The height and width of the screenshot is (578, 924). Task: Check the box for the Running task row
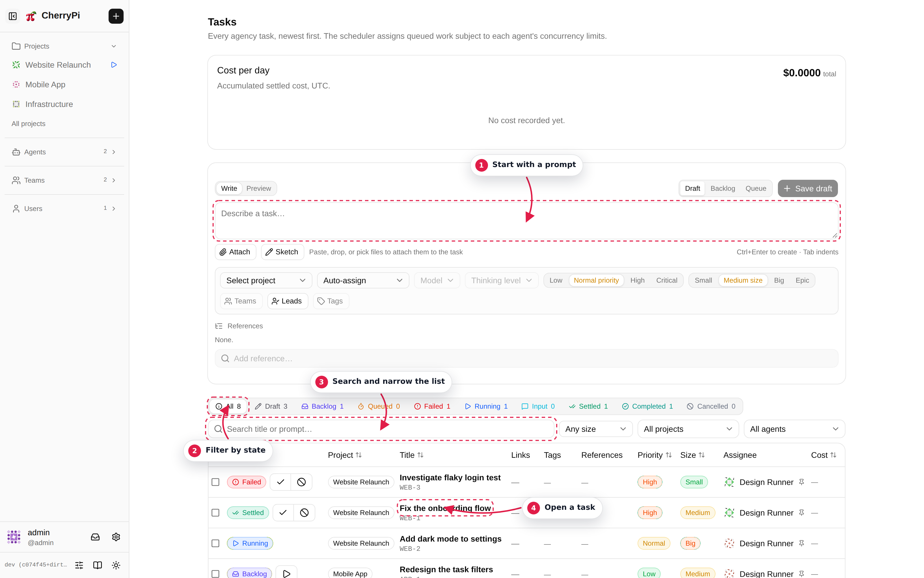[x=215, y=543]
